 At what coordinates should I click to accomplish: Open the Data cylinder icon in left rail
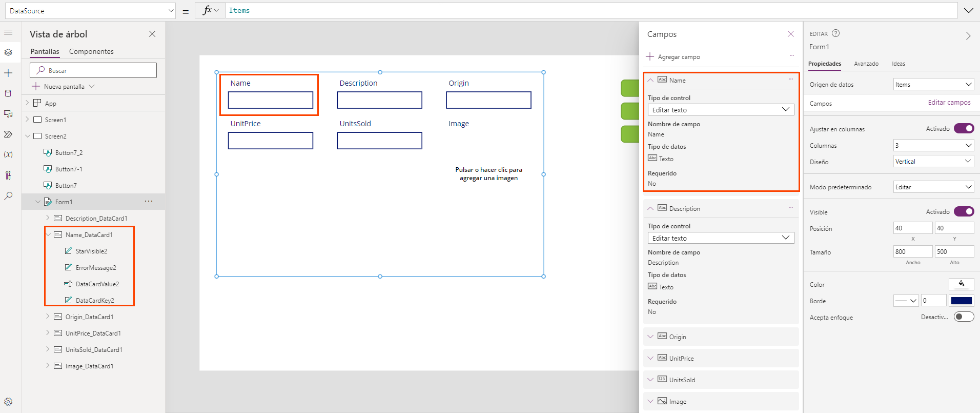click(8, 93)
